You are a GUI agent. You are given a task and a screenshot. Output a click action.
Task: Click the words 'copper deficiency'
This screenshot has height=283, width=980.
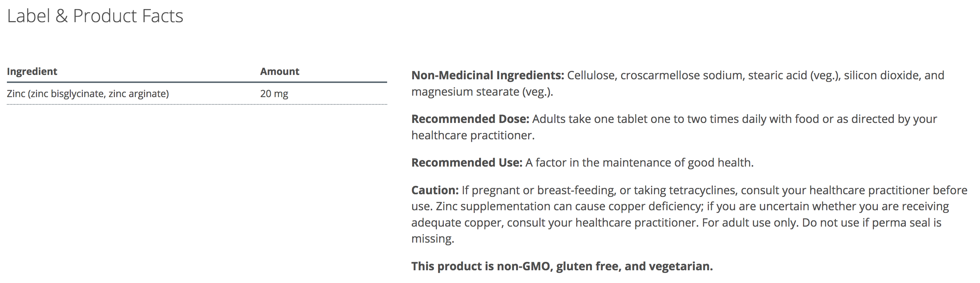point(655,207)
